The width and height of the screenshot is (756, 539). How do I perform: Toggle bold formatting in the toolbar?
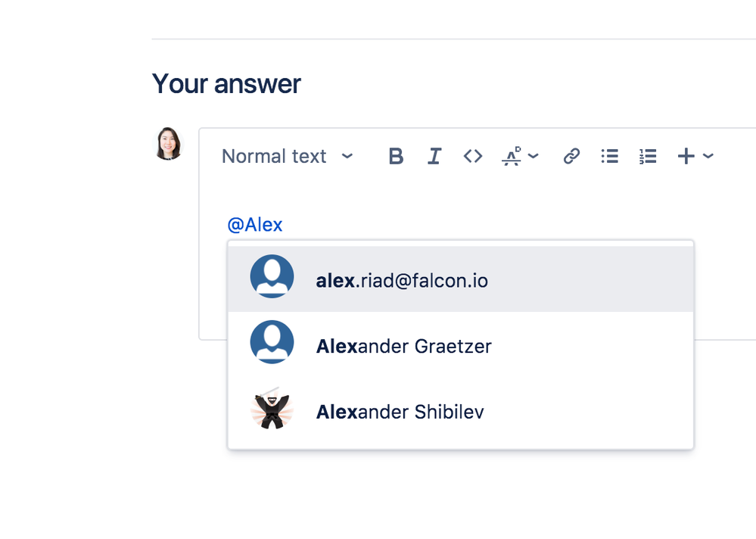pyautogui.click(x=396, y=156)
